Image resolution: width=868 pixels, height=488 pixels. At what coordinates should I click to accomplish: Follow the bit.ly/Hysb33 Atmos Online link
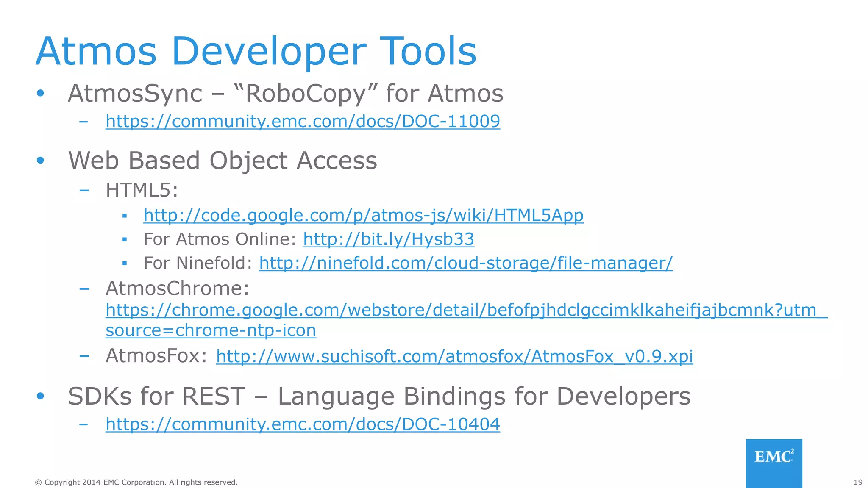[x=389, y=239]
